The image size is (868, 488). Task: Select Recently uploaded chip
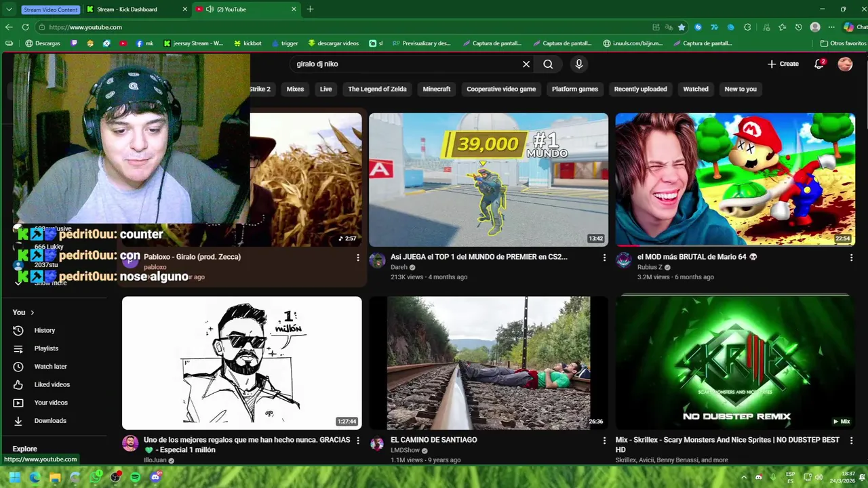click(x=641, y=89)
